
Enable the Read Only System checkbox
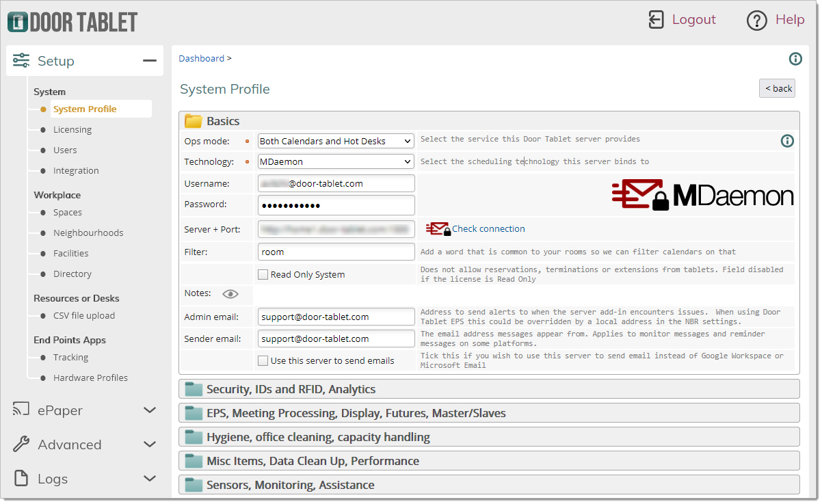tap(263, 274)
